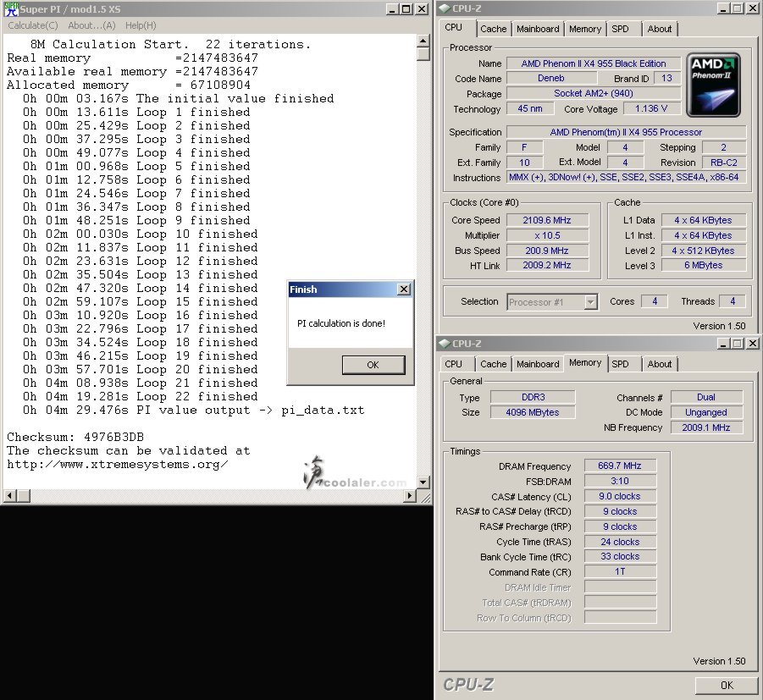Click the Bus Speed value 200.9 MHz

coord(547,251)
